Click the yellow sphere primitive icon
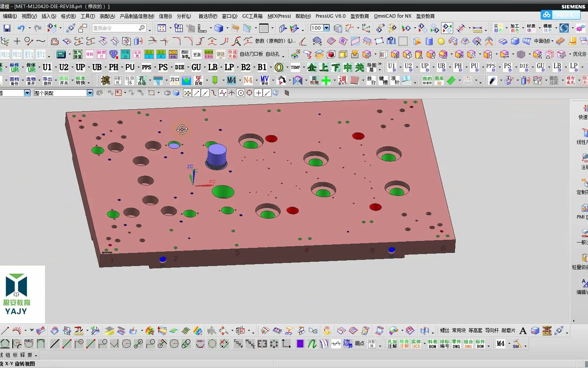Image resolution: width=588 pixels, height=368 pixels. pyautogui.click(x=441, y=41)
